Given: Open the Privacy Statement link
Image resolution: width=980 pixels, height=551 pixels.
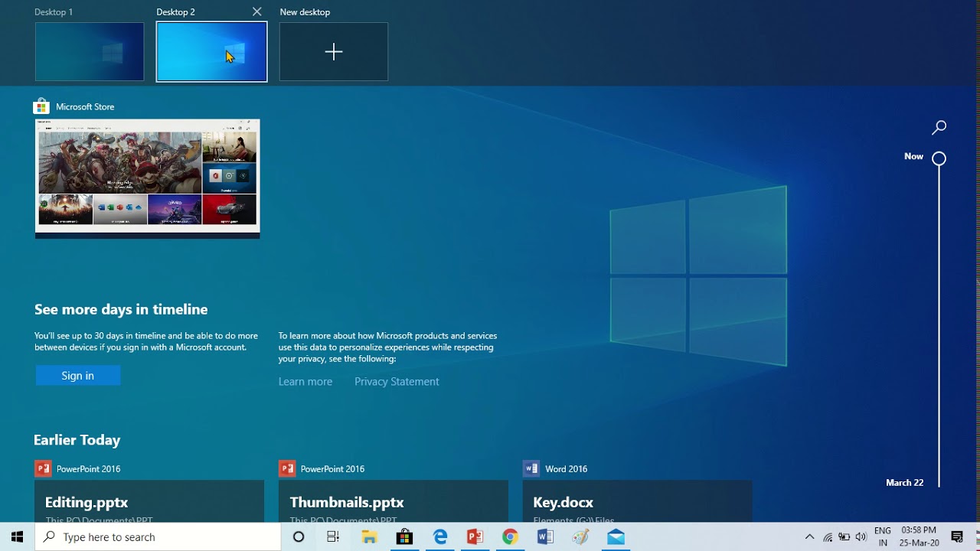Looking at the screenshot, I should [397, 381].
